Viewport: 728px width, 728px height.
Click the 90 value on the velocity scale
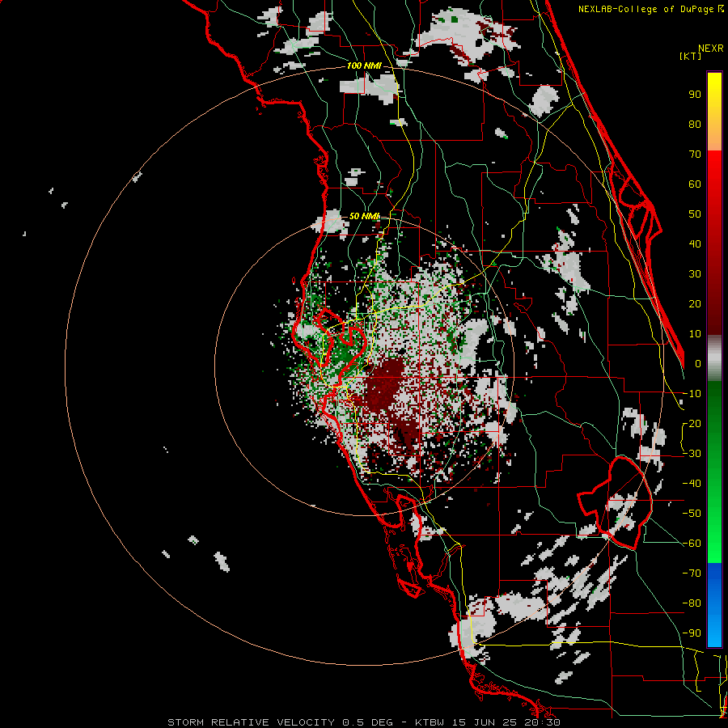pos(695,95)
